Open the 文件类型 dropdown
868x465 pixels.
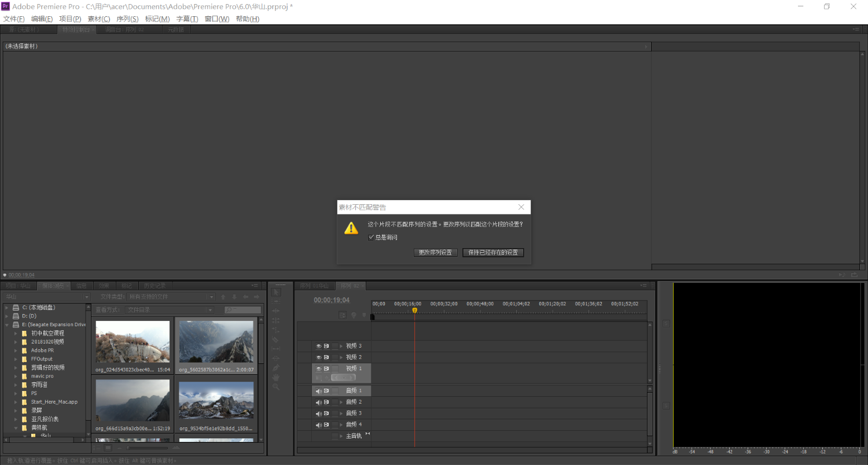coord(171,297)
